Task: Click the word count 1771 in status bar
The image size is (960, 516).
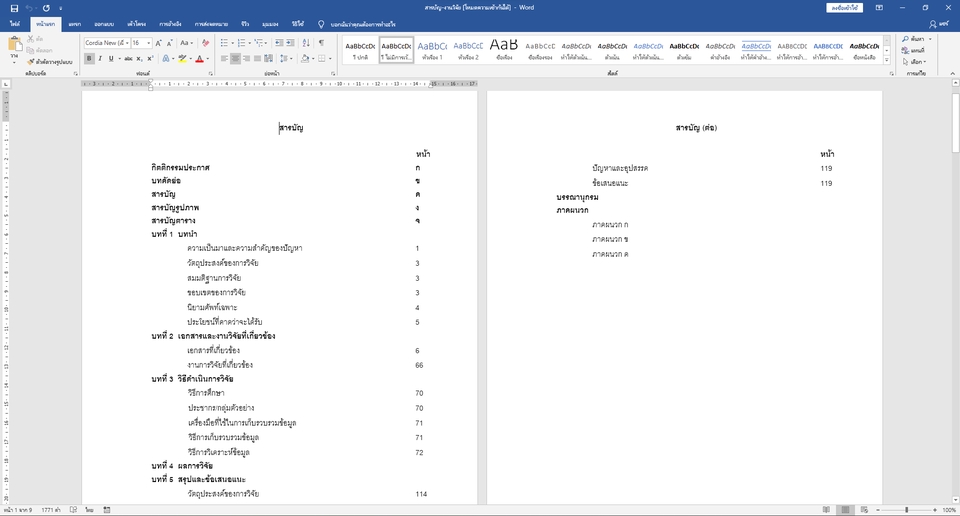Action: pyautogui.click(x=51, y=510)
